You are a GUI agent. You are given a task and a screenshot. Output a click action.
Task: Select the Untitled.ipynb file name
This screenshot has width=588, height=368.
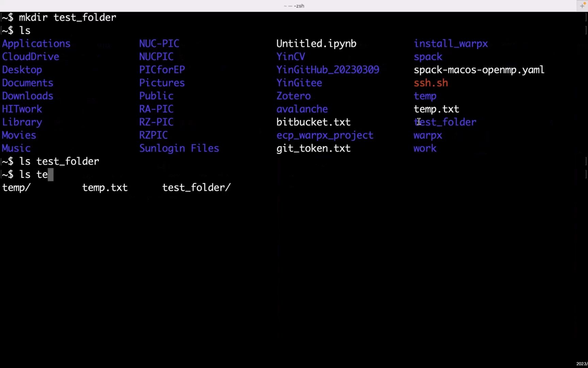click(316, 44)
